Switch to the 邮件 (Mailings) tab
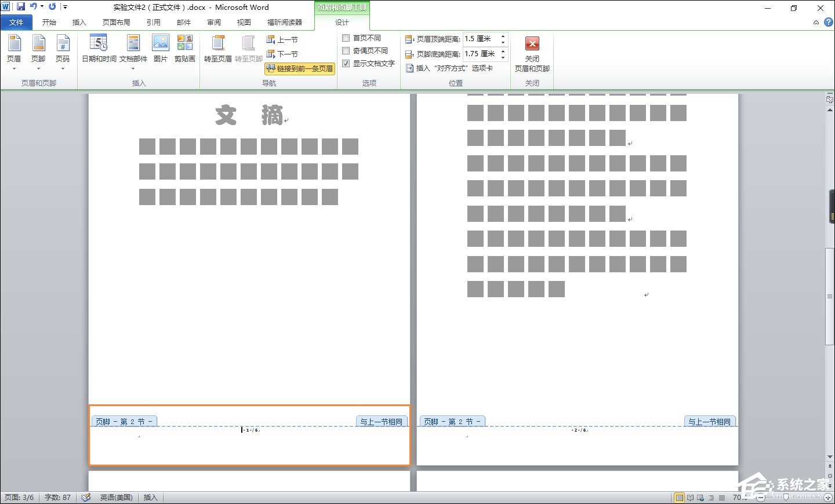The height and width of the screenshot is (504, 835). click(x=184, y=23)
